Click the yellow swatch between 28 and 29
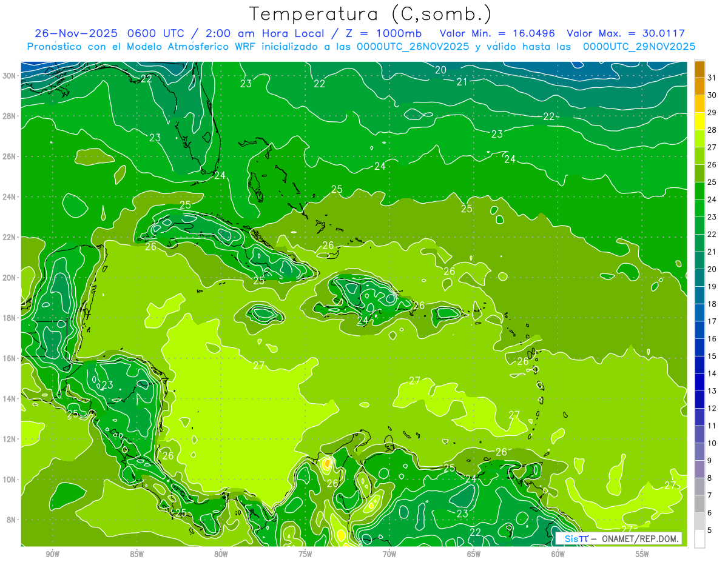This screenshot has height=562, width=728. (x=700, y=121)
